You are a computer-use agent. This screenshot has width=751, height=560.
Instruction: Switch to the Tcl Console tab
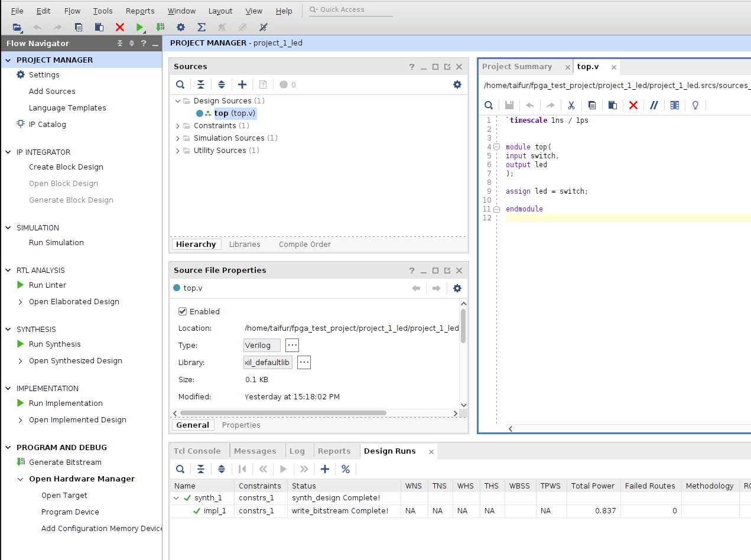coord(197,451)
